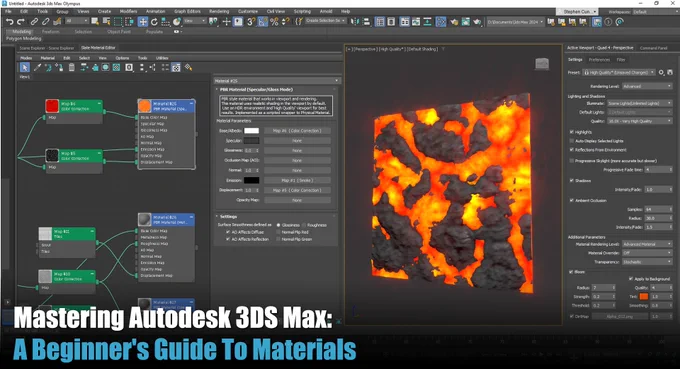The height and width of the screenshot is (369, 680).
Task: Toggle the Percent Snap icon
Action: [x=274, y=21]
